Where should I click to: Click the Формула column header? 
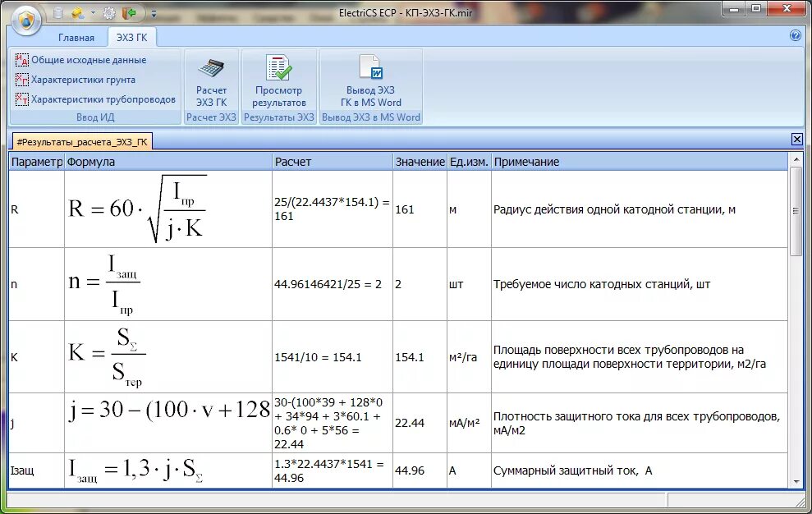(x=168, y=162)
